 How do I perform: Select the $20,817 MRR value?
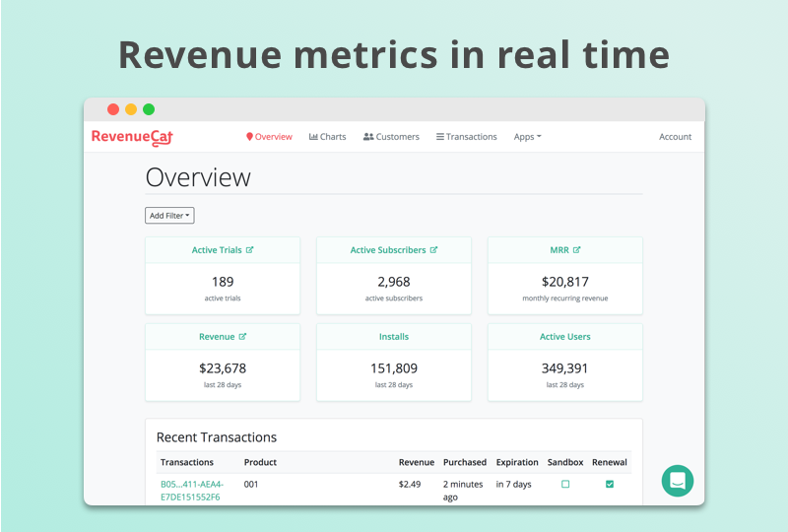pyautogui.click(x=564, y=282)
